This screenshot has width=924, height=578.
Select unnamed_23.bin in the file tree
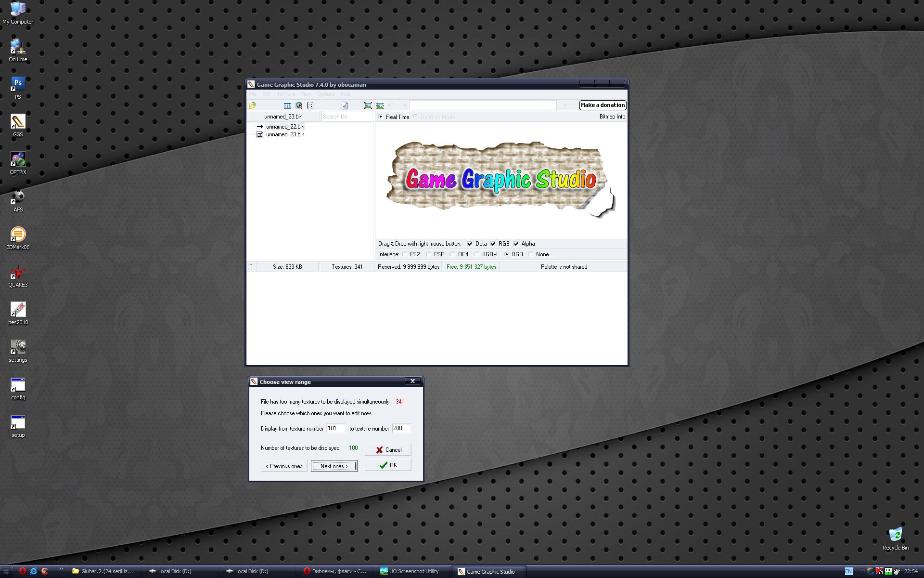coord(285,134)
